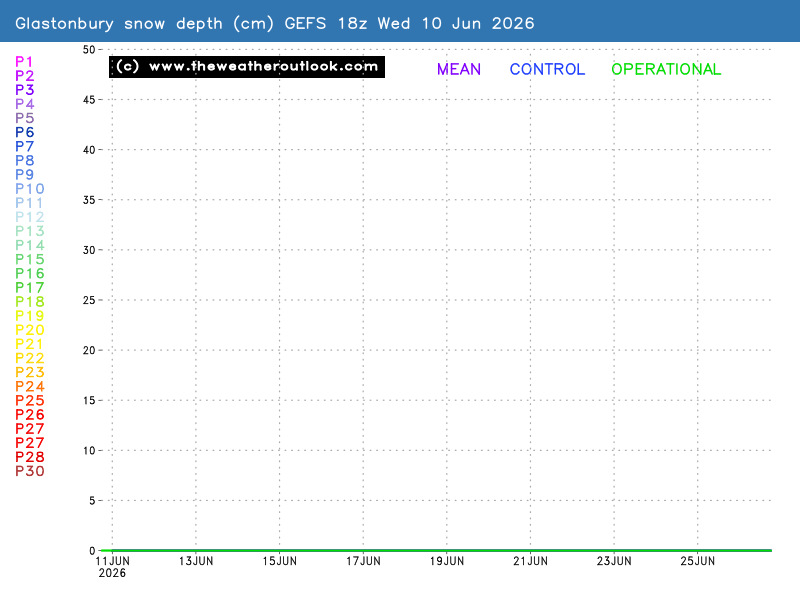Click ensemble member label P25
This screenshot has height=600, width=800.
[x=30, y=401]
